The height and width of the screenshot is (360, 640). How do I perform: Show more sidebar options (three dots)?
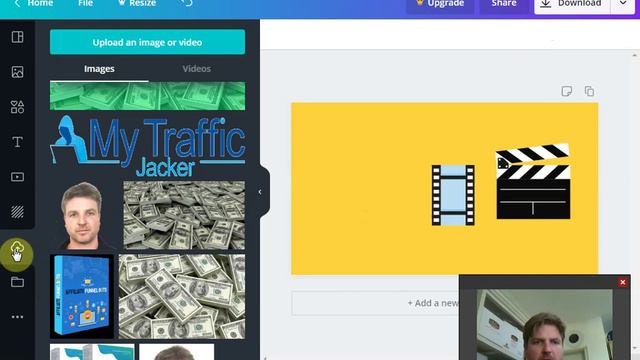(17, 317)
